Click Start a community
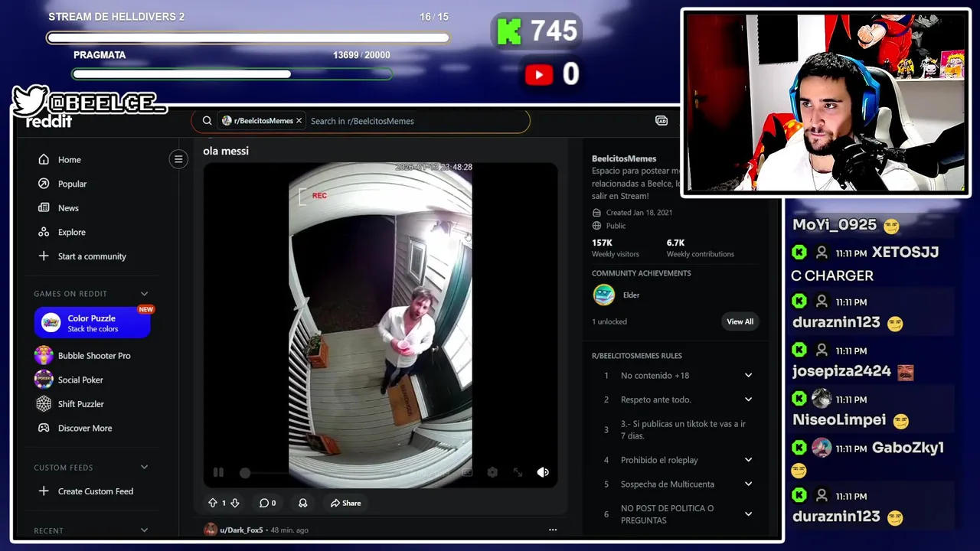Screen dimensions: 980x551 93,256
